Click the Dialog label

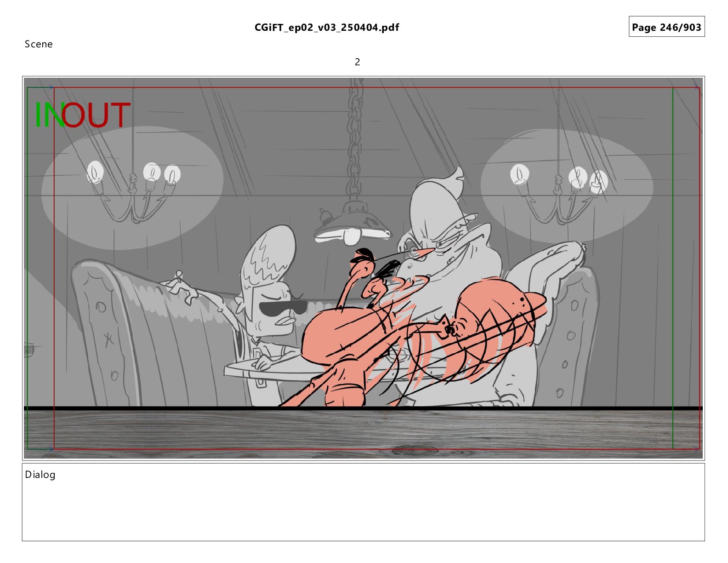[x=40, y=475]
